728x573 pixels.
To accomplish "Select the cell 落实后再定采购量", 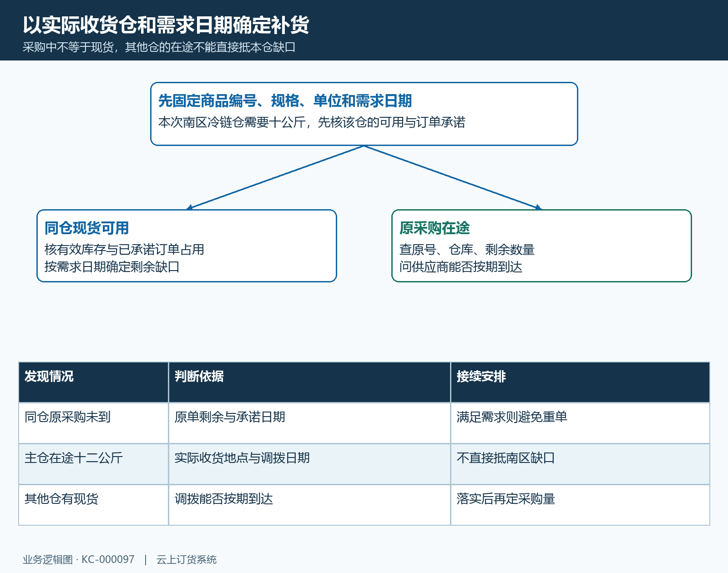I will tap(580, 505).
